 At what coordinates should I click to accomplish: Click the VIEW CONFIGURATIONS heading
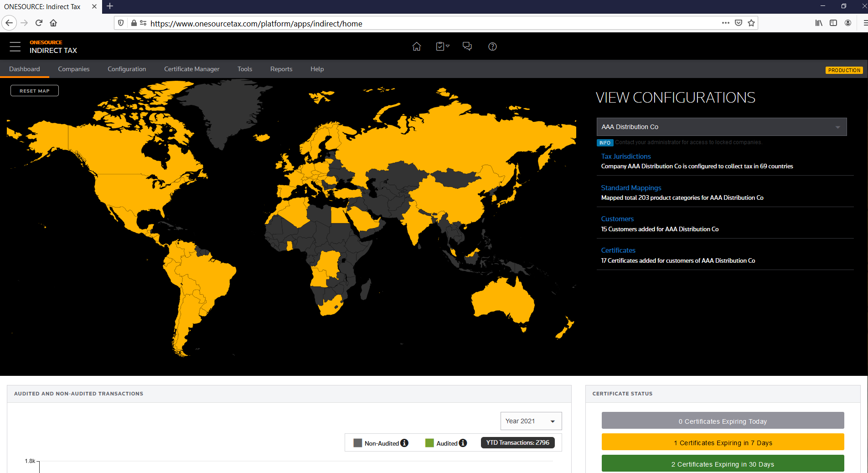675,98
